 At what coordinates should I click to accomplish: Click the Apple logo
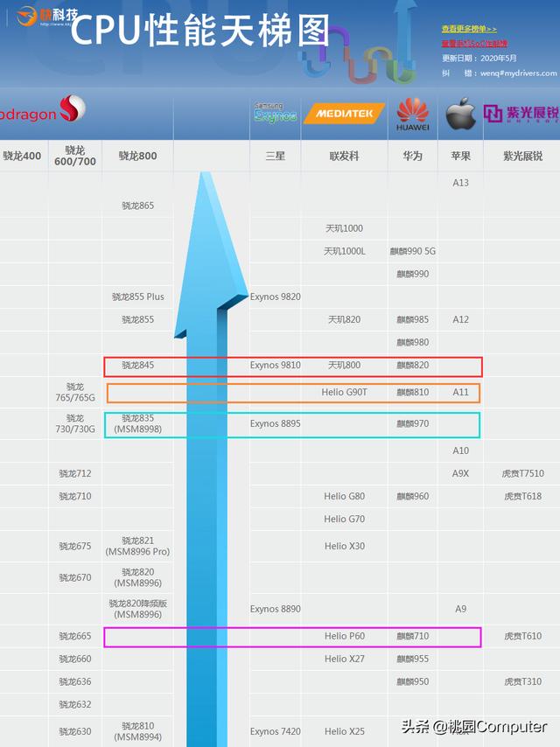coord(460,114)
